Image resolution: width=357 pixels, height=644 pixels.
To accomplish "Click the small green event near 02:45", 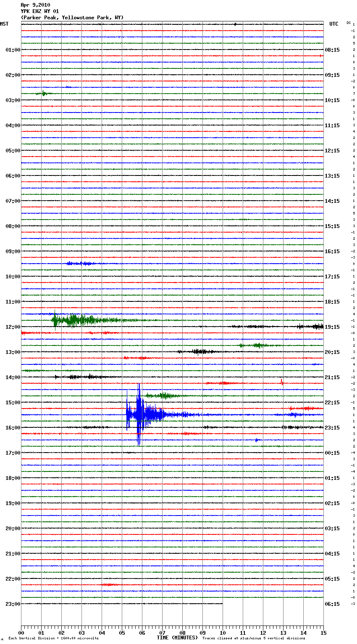I will click(44, 94).
